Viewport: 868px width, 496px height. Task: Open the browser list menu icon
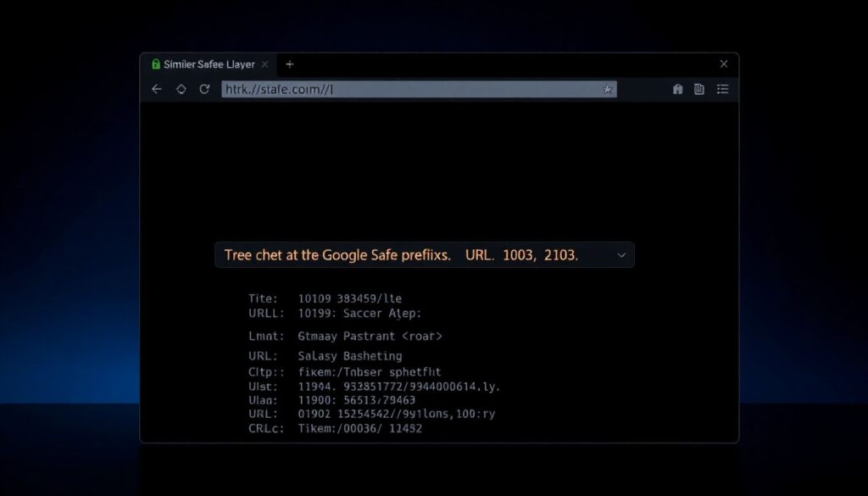(723, 89)
